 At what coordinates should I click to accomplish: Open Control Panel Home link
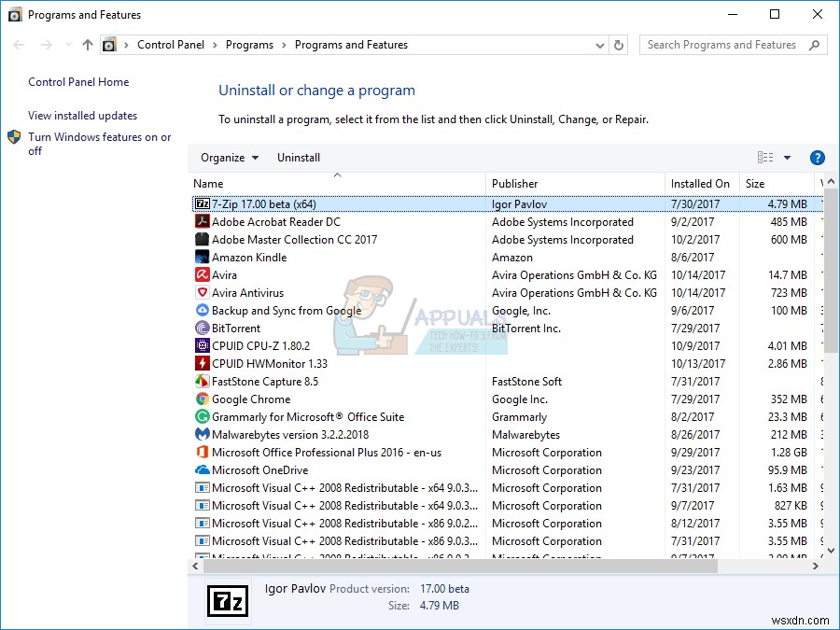point(78,82)
